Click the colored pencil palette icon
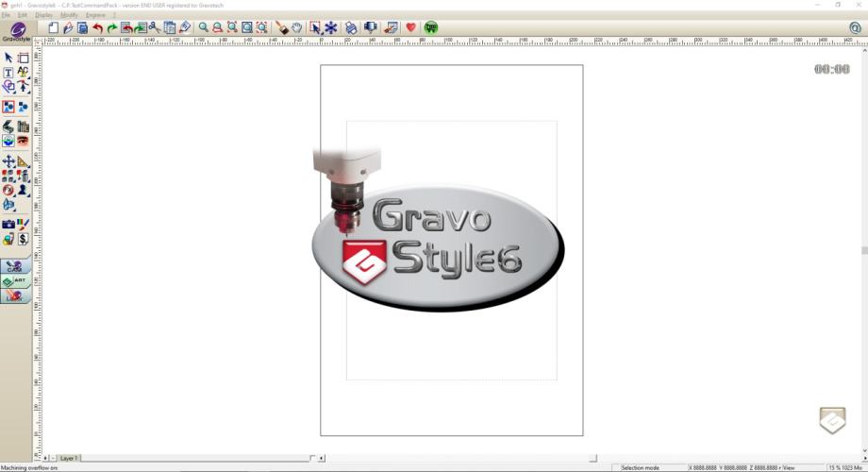The image size is (868, 472). click(23, 225)
